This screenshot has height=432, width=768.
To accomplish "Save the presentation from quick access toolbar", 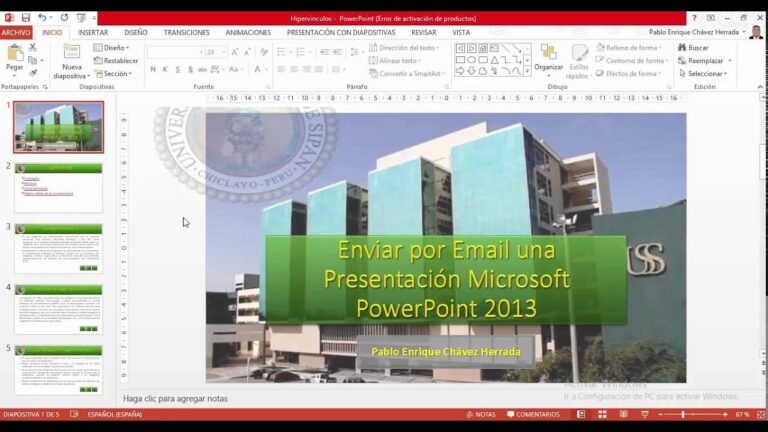I will click(x=25, y=18).
